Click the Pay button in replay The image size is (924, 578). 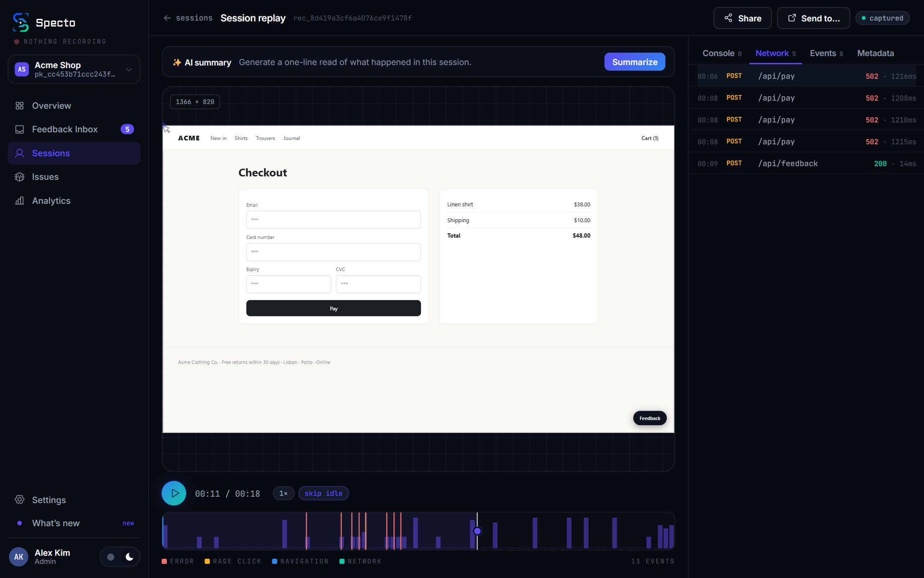[x=333, y=308]
